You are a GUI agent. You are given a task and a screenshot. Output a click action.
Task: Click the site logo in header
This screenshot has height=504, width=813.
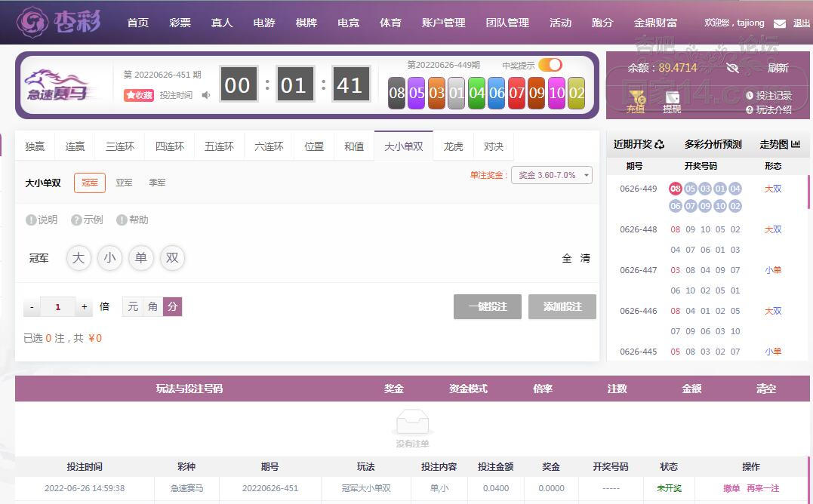[58, 23]
